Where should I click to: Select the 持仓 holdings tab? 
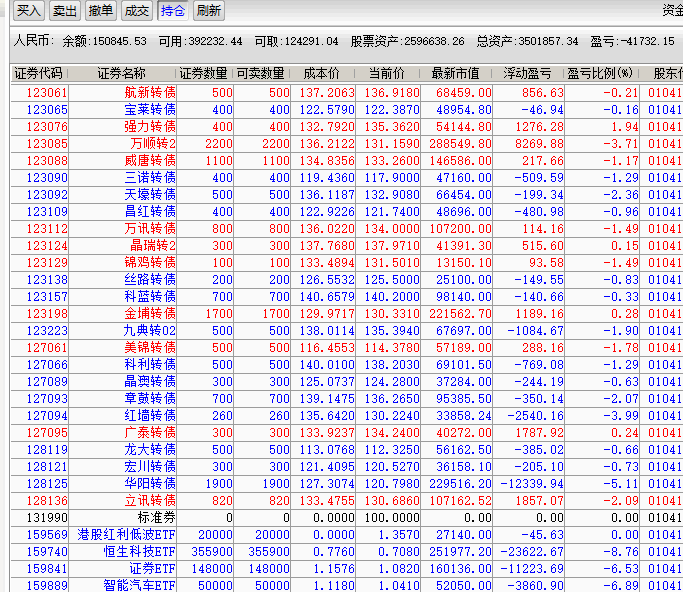[172, 11]
